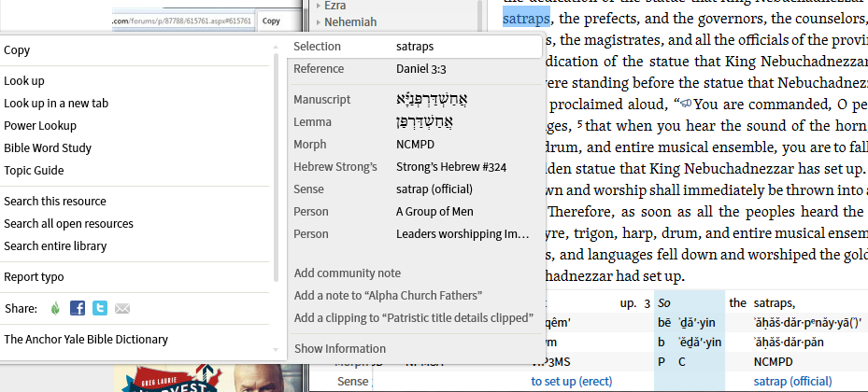The width and height of the screenshot is (868, 392).
Task: Click the blue satrap (official) sense link
Action: [x=791, y=382]
